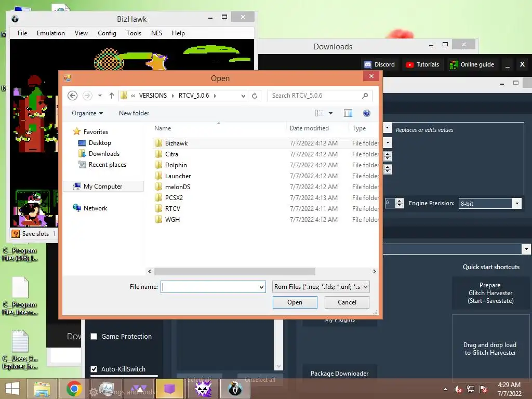Click the muted volume tray icon

coord(458,389)
